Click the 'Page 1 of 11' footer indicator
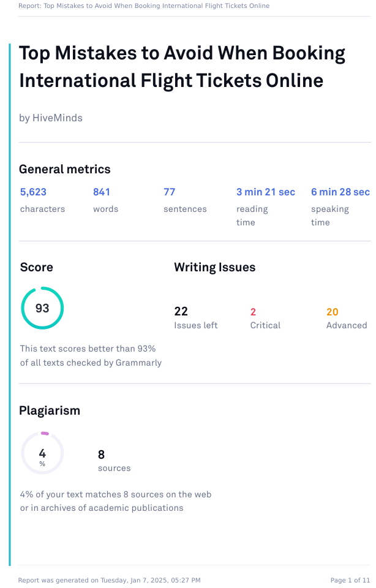The width and height of the screenshot is (376, 588). click(x=350, y=581)
